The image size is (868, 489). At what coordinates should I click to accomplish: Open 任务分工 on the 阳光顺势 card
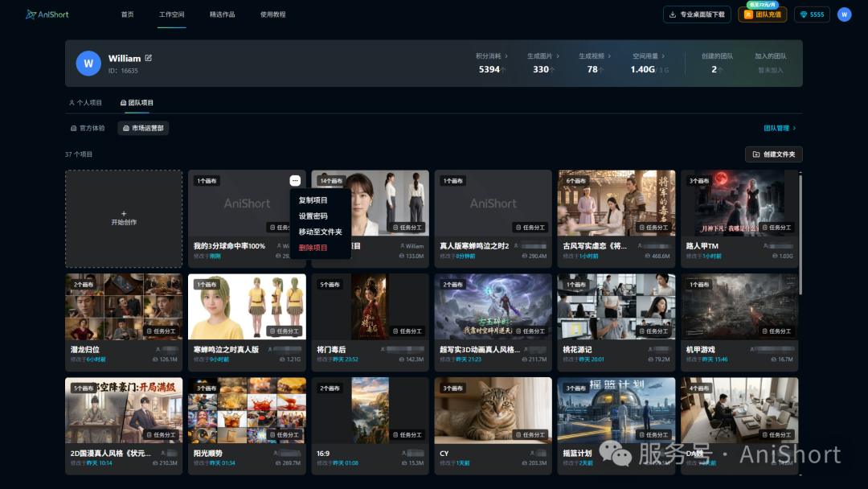(284, 435)
